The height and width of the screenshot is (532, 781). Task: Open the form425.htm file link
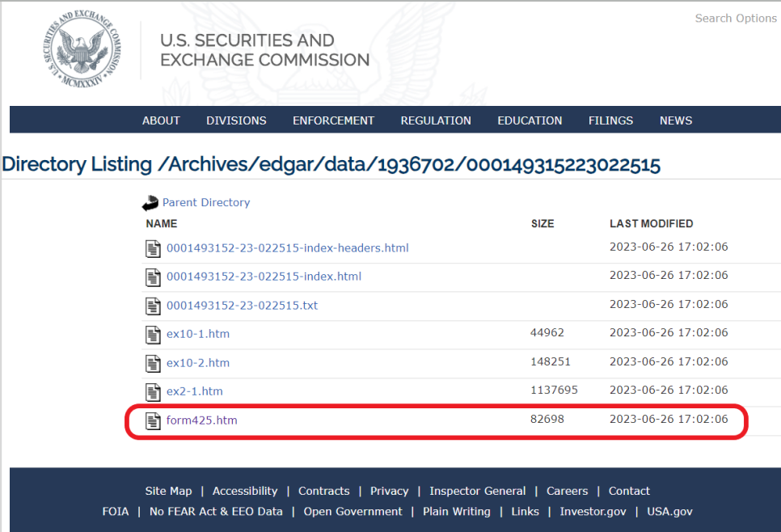(x=202, y=420)
